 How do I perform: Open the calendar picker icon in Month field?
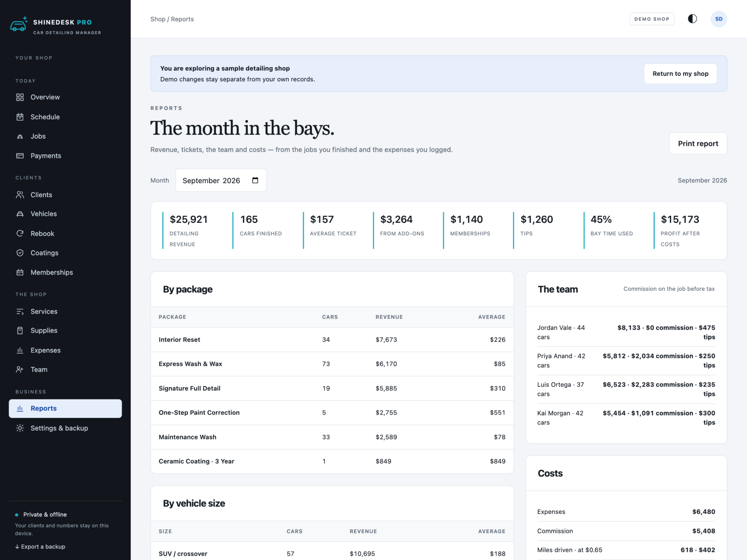click(255, 180)
